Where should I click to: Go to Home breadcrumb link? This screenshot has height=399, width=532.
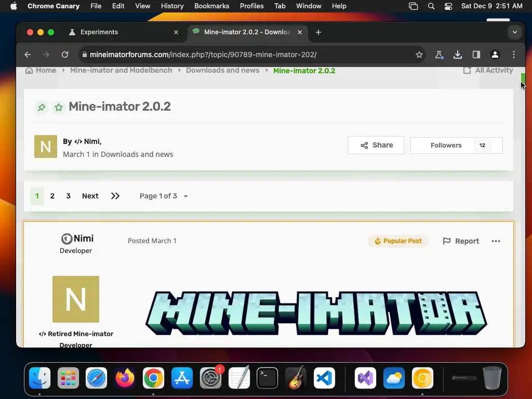coord(41,70)
